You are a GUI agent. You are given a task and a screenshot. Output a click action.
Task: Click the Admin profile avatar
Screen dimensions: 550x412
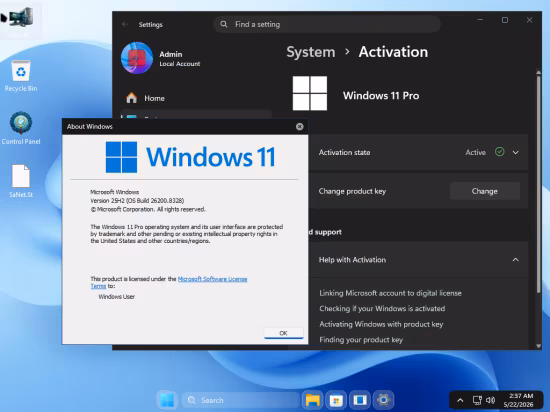click(x=137, y=58)
